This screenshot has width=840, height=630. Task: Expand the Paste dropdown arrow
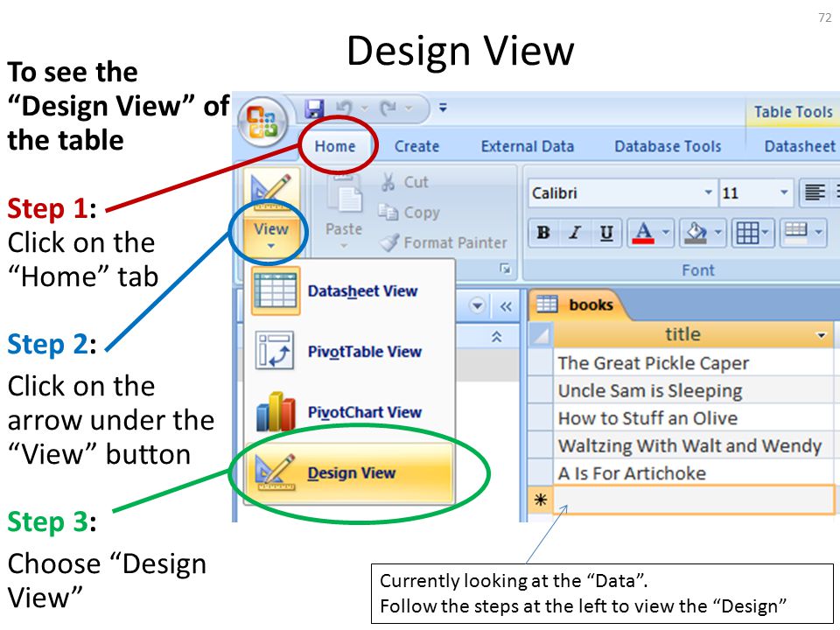tap(344, 246)
